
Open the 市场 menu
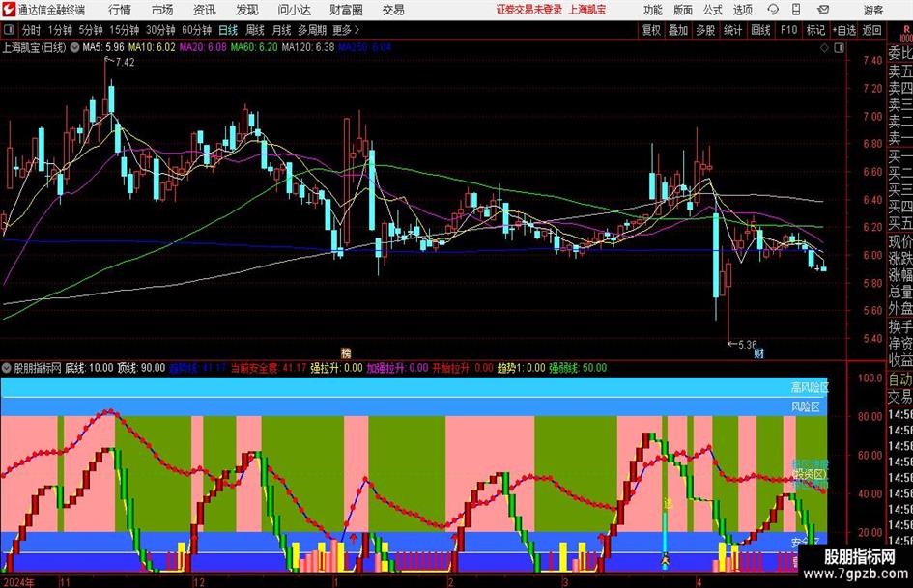(162, 10)
